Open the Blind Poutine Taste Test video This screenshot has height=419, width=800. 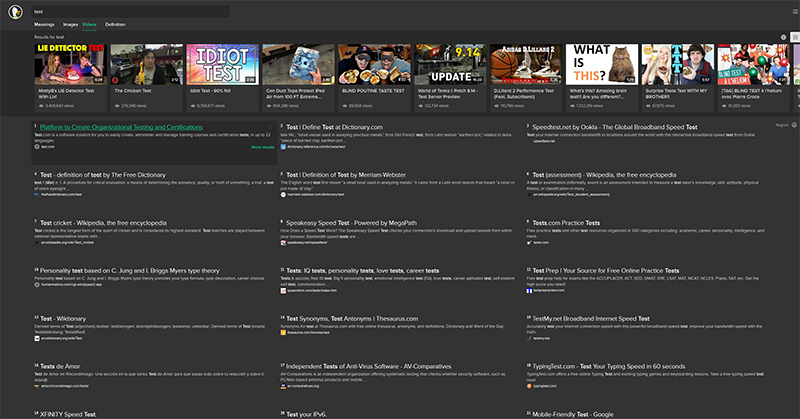pyautogui.click(x=374, y=77)
